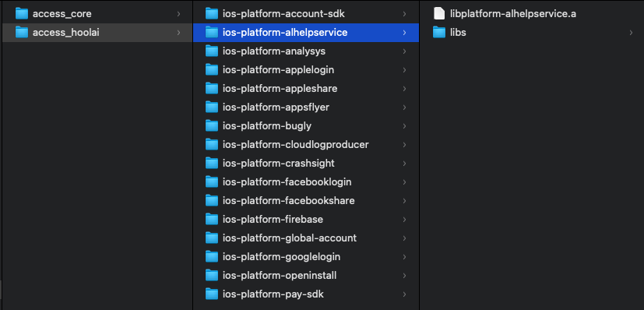Image resolution: width=644 pixels, height=310 pixels.
Task: Select ios-platform-bugly name text
Action: (266, 126)
